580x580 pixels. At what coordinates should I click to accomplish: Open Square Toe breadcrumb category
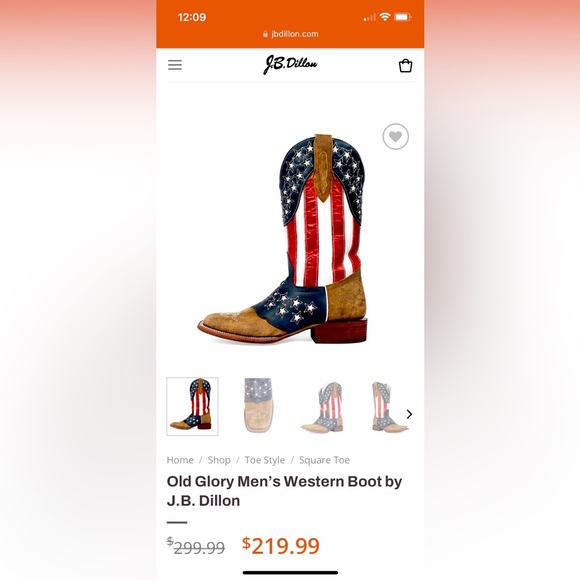click(x=324, y=460)
